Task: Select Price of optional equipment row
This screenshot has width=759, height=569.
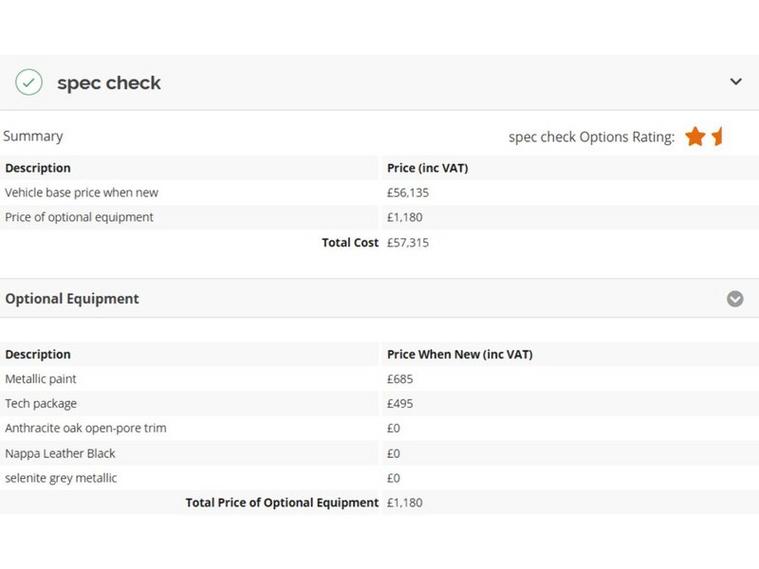Action: 380,217
